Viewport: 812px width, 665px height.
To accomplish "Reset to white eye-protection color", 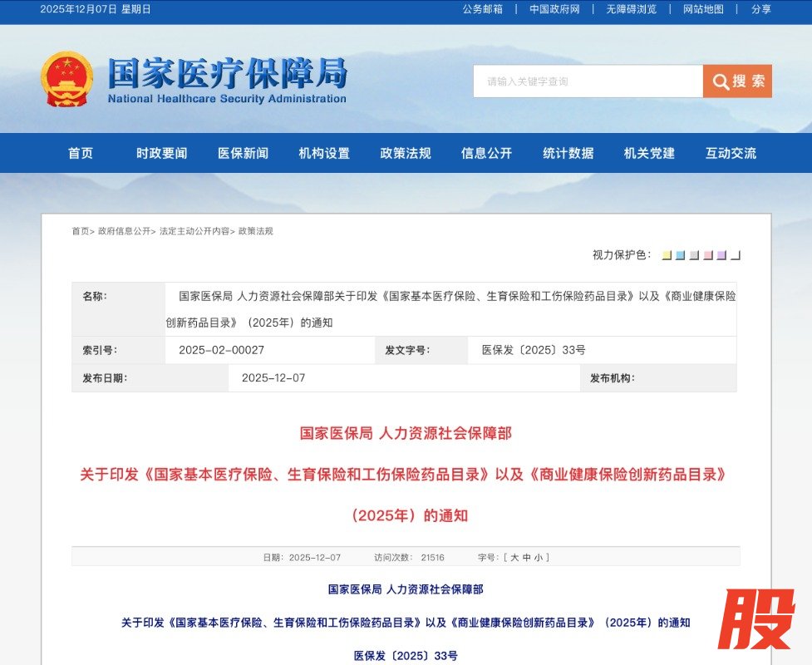I will point(736,255).
